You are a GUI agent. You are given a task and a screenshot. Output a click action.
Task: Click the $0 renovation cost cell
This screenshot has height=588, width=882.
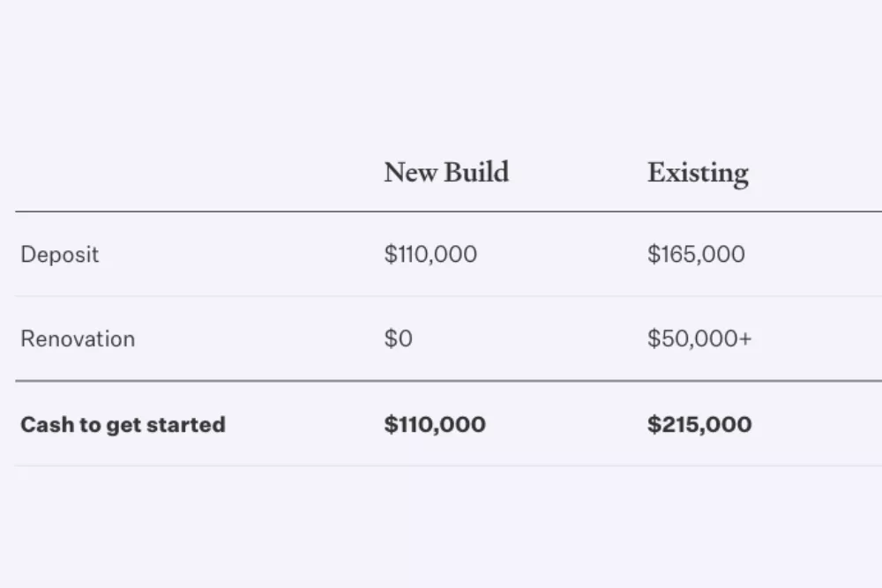tap(399, 339)
